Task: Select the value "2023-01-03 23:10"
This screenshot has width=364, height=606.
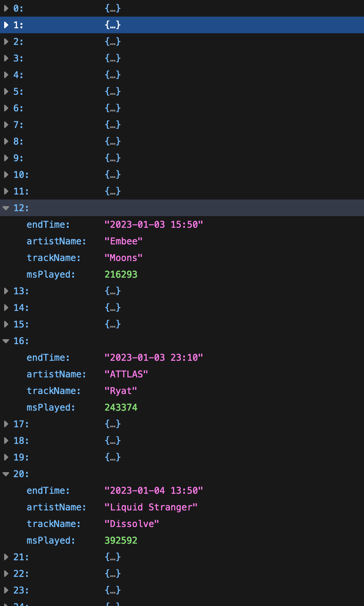Action: click(x=154, y=357)
